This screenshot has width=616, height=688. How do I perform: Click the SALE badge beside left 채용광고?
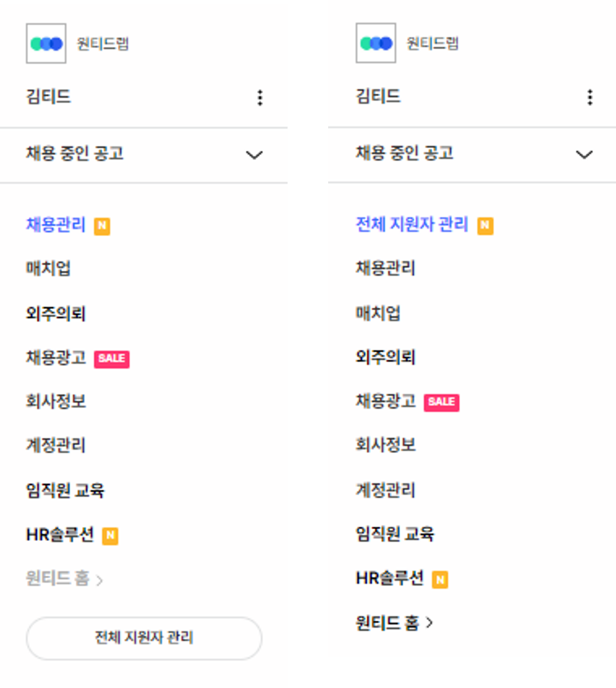pyautogui.click(x=112, y=359)
